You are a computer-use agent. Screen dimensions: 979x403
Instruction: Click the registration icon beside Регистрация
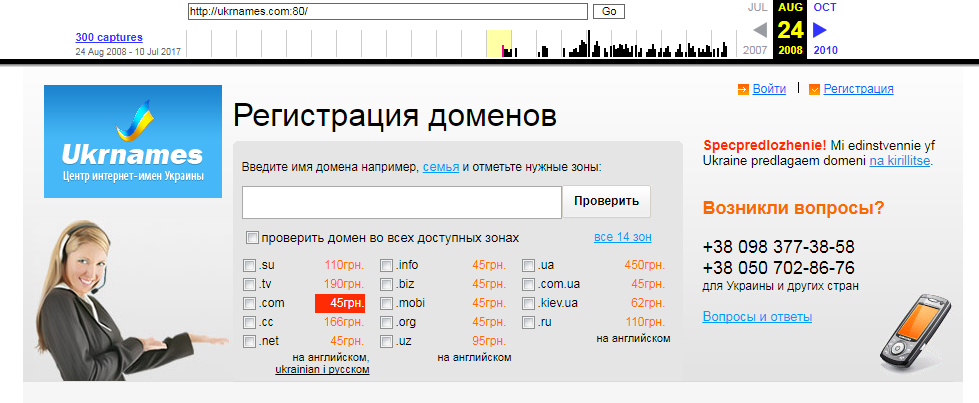pyautogui.click(x=814, y=90)
